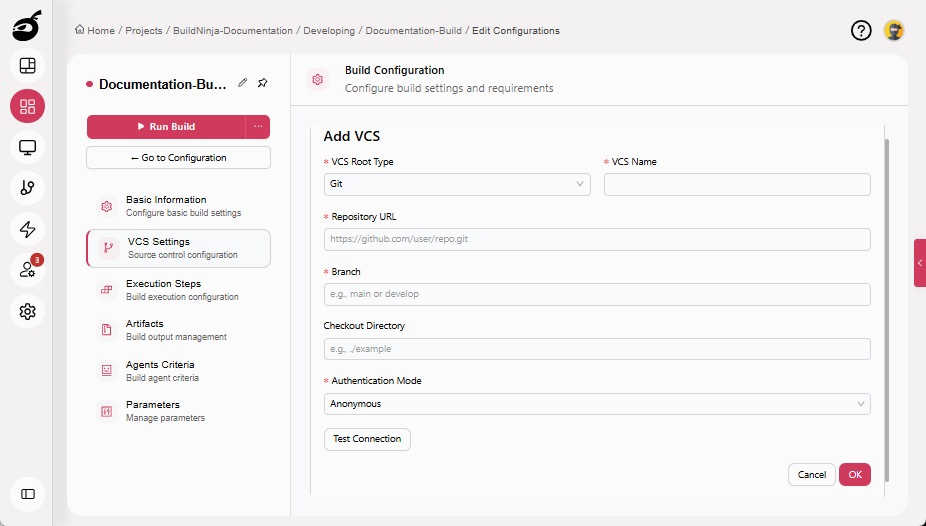926x526 pixels.
Task: Click the Test Connection button
Action: pyautogui.click(x=367, y=439)
